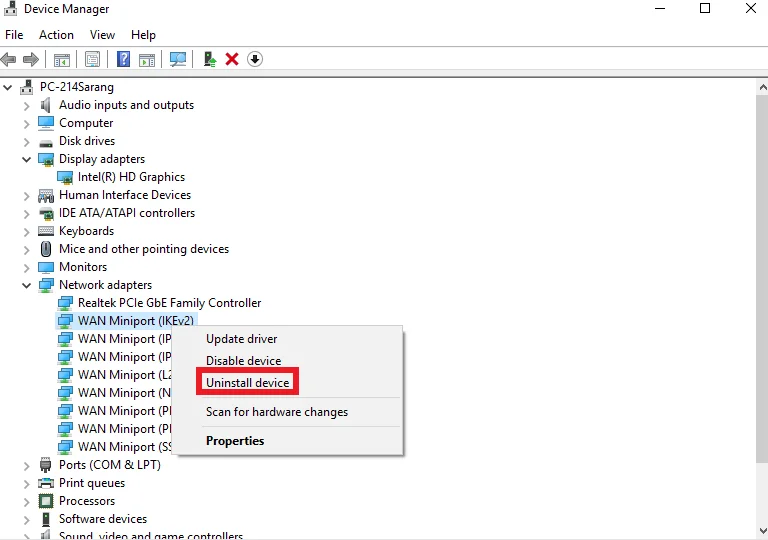Click the Keyboards category icon

(46, 231)
